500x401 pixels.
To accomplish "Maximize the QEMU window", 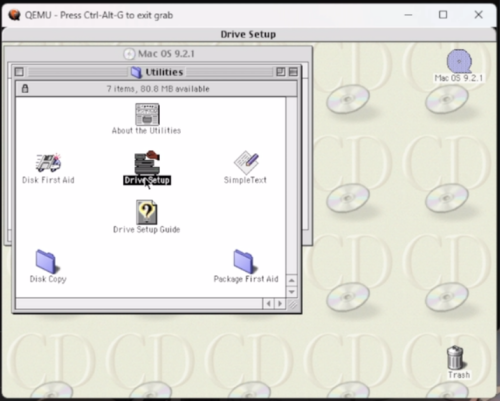I will [443, 15].
